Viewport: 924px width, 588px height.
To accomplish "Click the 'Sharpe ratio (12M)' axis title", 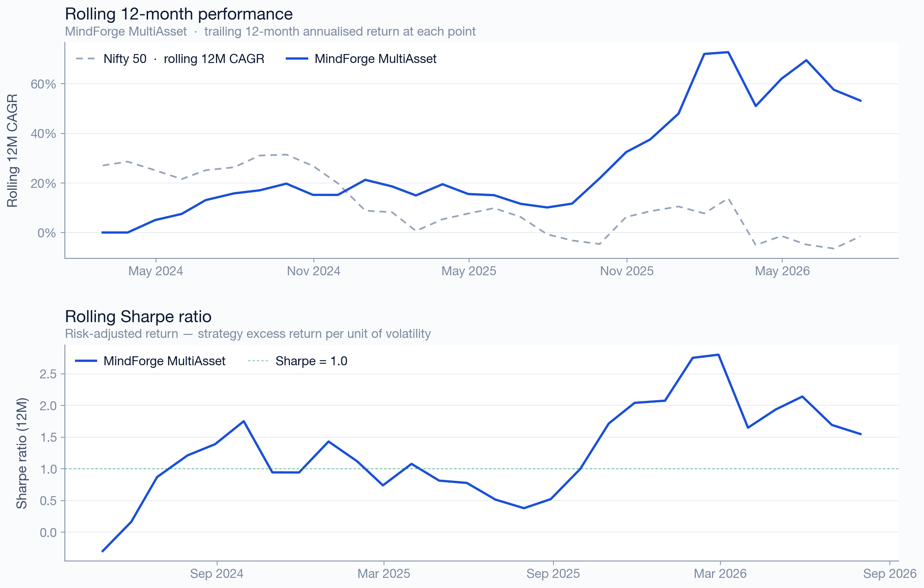I will pos(21,453).
